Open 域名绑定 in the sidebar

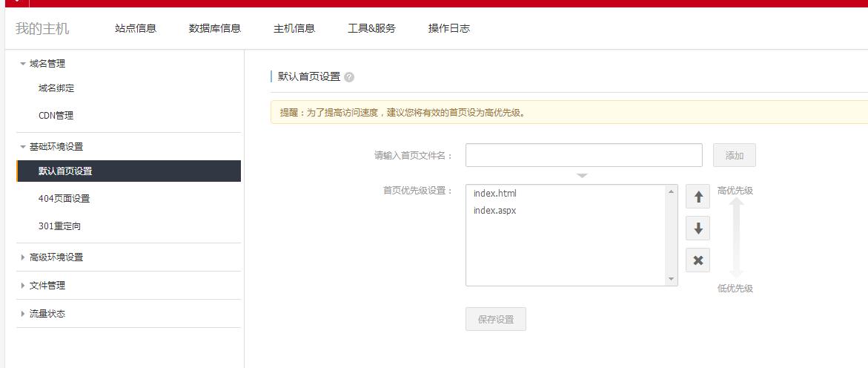(56, 88)
